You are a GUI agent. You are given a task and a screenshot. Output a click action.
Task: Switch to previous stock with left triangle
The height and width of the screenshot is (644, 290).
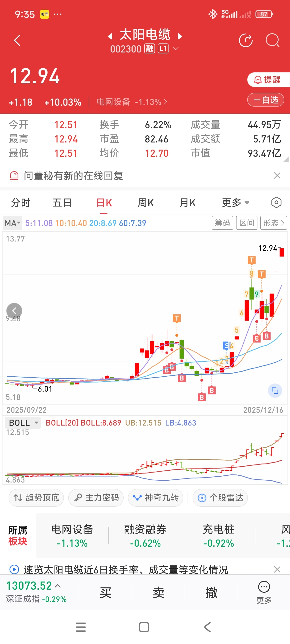(x=110, y=37)
